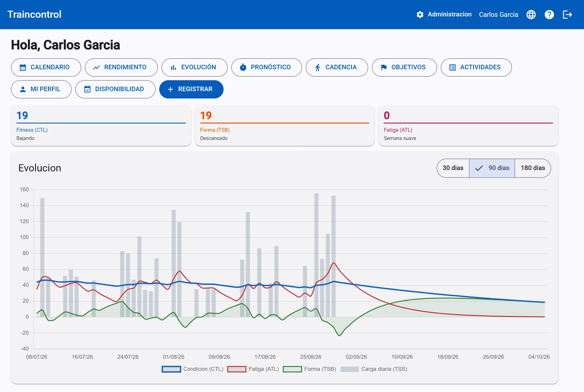Open the help question mark icon
Image resolution: width=584 pixels, height=392 pixels.
point(549,15)
